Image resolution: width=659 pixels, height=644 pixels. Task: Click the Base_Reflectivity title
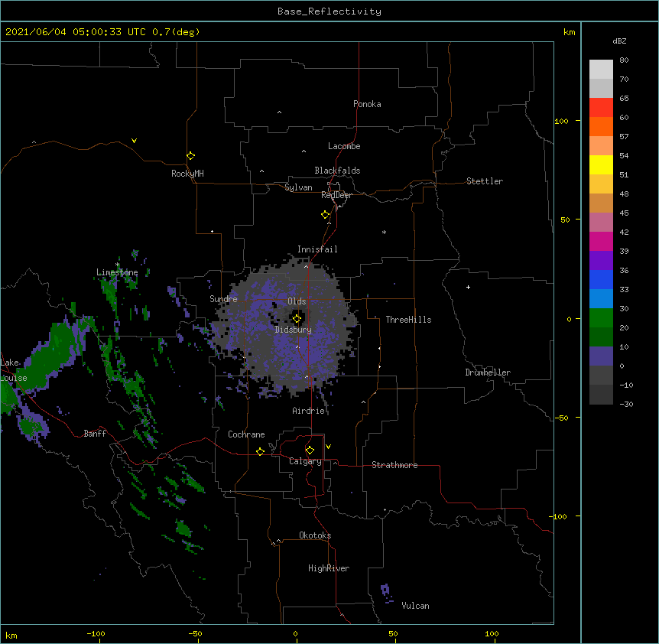[329, 11]
